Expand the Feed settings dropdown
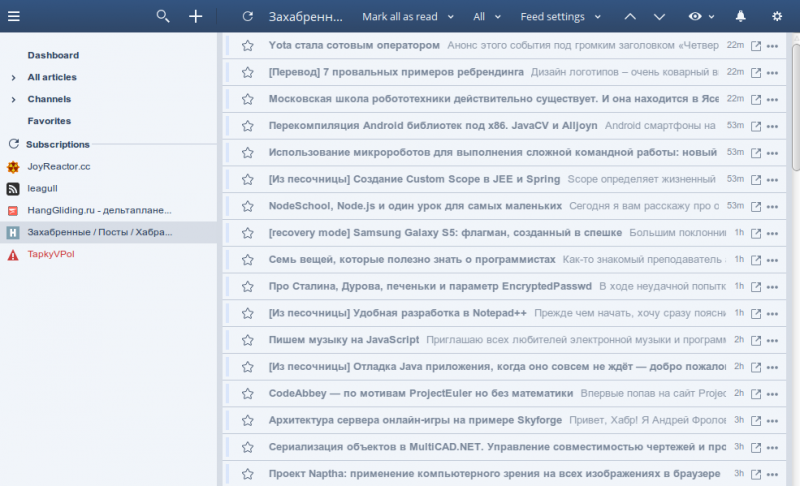Image resolution: width=800 pixels, height=486 pixels. click(598, 17)
